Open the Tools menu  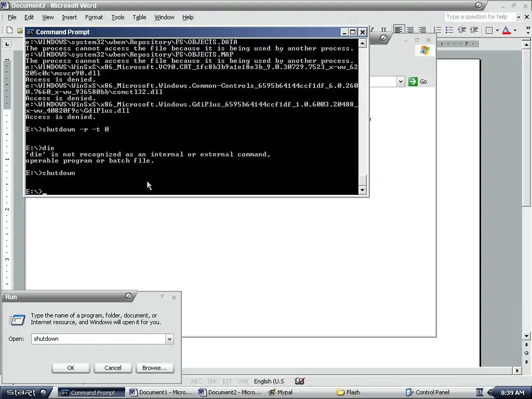point(118,17)
